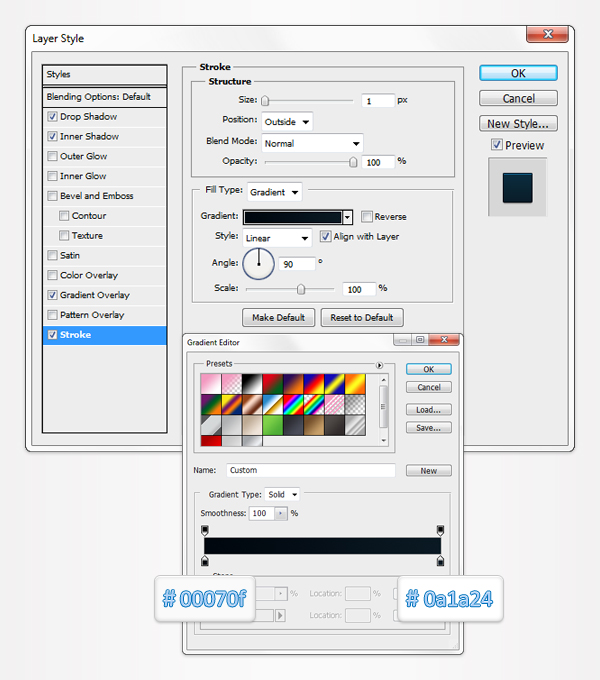
Task: Open the Gradient Type dropdown set to Solid
Action: coord(282,494)
